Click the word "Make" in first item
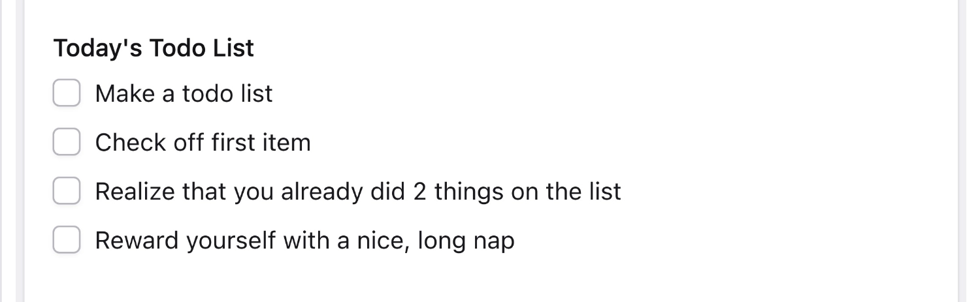980x302 pixels. pos(125,94)
